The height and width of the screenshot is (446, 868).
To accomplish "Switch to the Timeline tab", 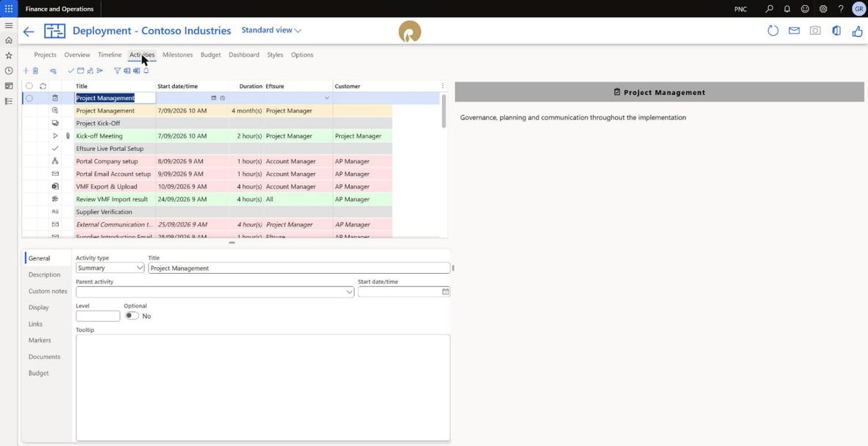I will 110,55.
